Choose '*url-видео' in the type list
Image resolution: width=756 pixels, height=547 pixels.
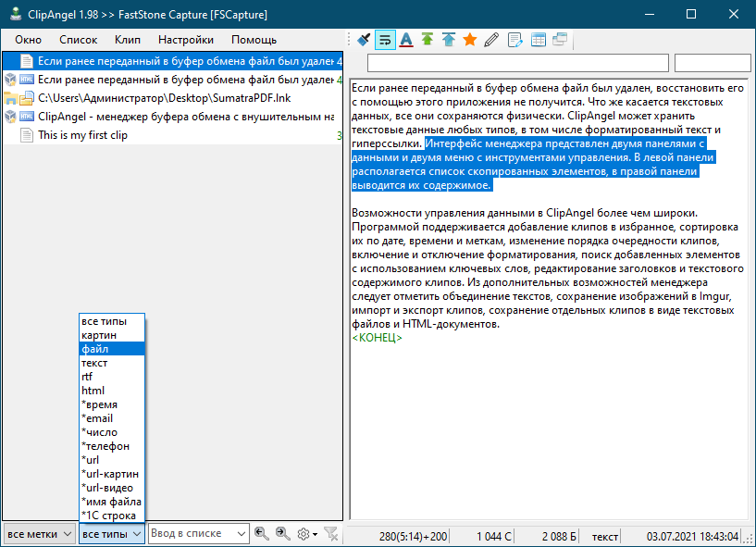(x=112, y=488)
